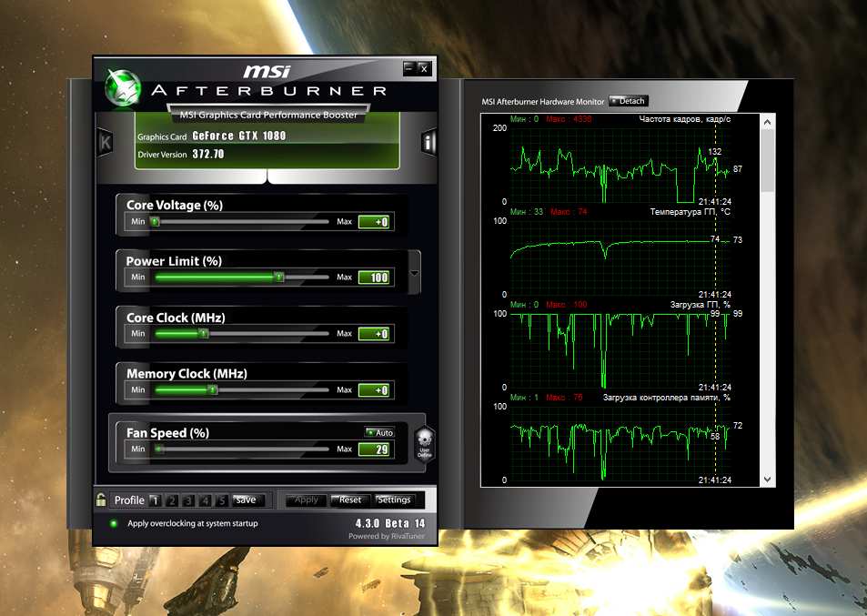This screenshot has height=616, width=867.
Task: Click hardware monitor scrollbar down arrow
Action: (x=767, y=480)
